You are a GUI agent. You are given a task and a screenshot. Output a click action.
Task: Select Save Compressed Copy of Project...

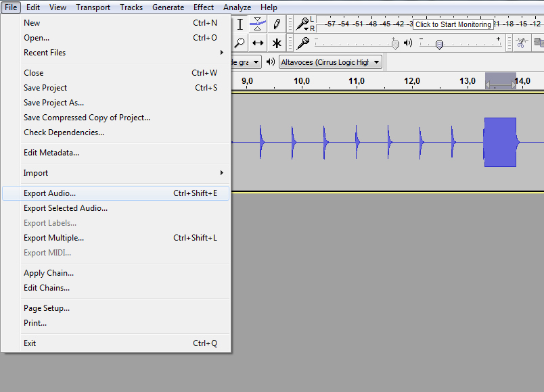(x=116, y=118)
